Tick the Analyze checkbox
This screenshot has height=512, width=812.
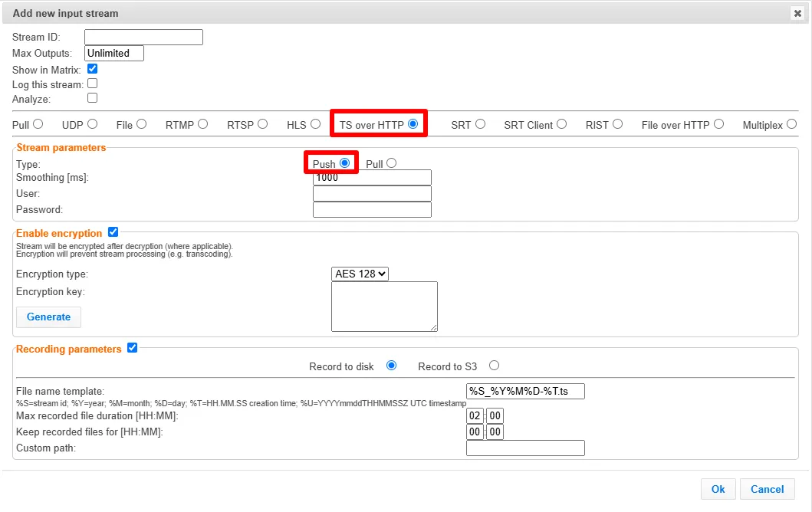pos(93,98)
